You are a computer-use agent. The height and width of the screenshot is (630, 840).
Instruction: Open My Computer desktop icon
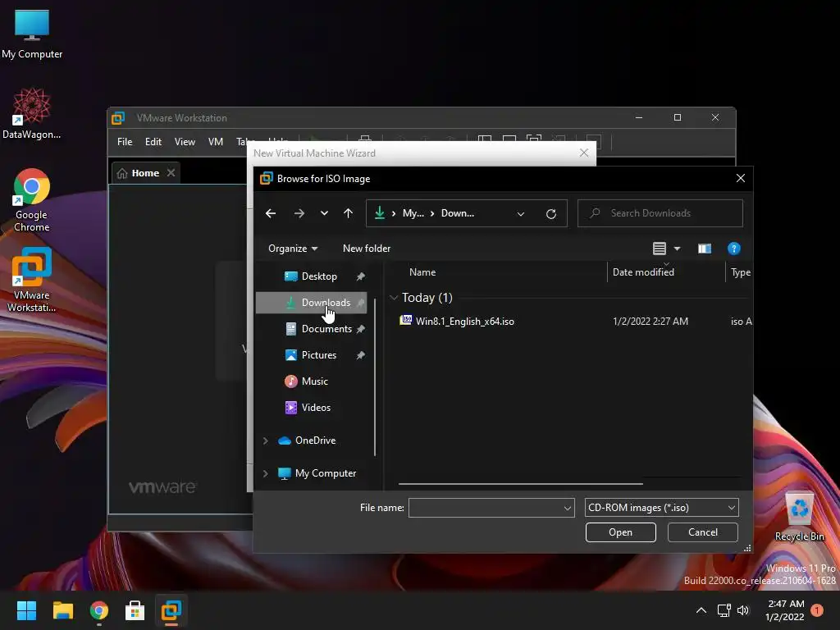click(32, 34)
